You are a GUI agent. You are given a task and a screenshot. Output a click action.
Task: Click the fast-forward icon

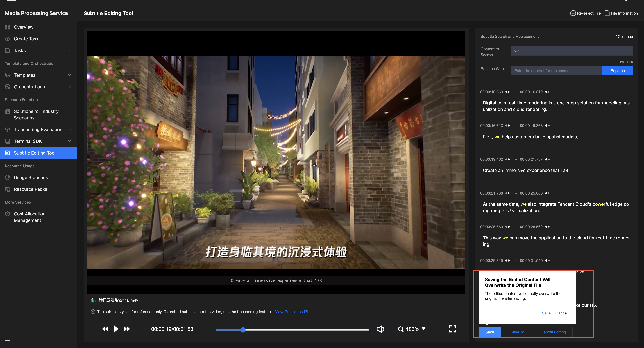pyautogui.click(x=127, y=329)
